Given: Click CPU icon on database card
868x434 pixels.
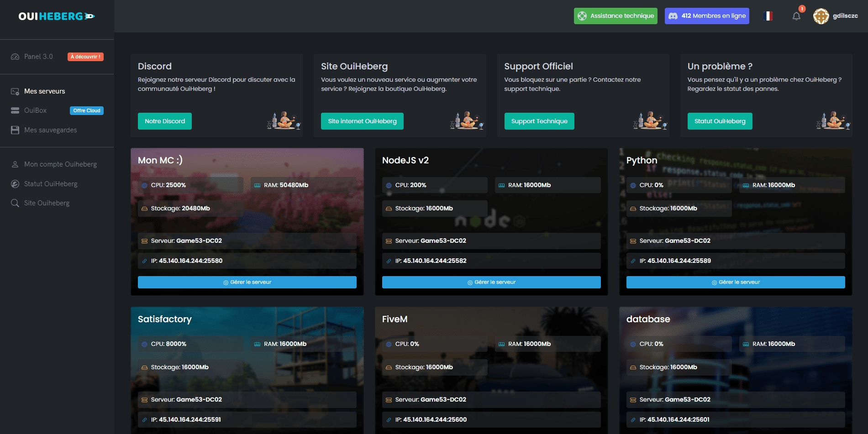Looking at the screenshot, I should pyautogui.click(x=633, y=344).
